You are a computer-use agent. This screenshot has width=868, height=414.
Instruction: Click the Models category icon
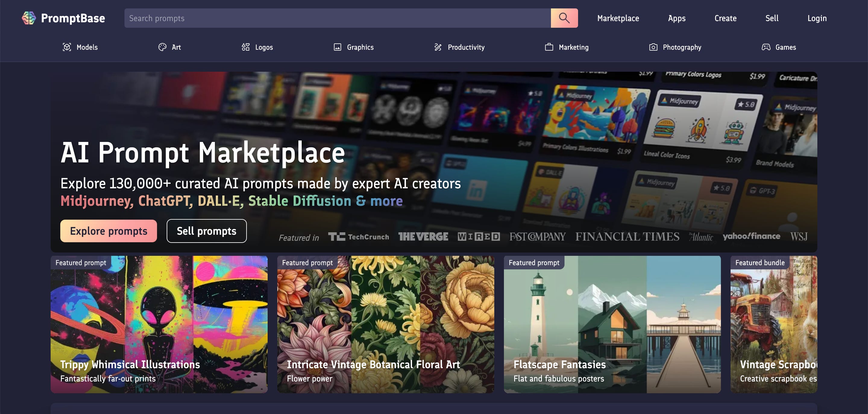67,47
